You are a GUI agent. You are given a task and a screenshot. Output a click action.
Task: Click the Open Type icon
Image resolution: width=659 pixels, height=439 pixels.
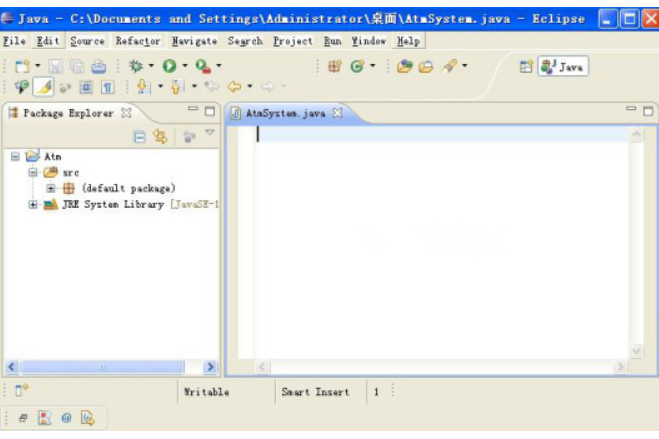404,66
